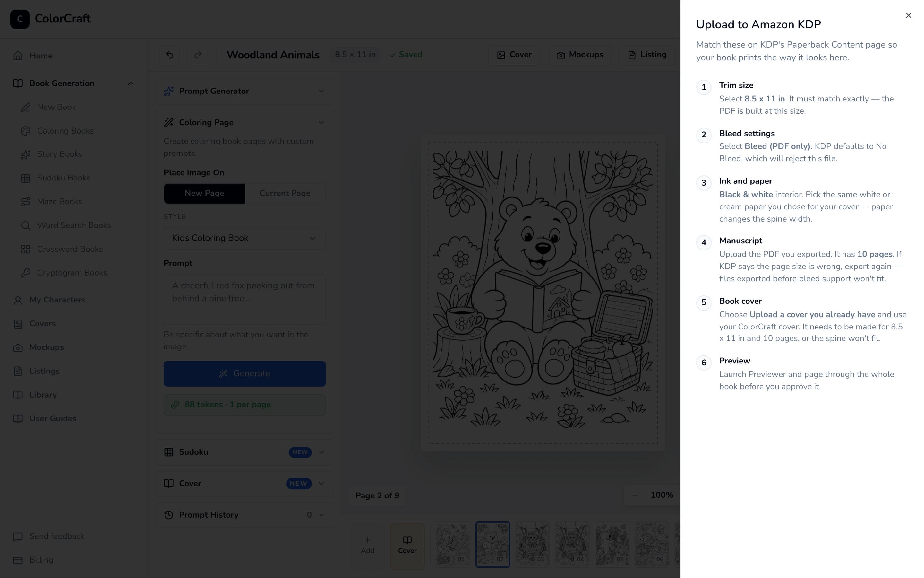This screenshot has height=578, width=924.
Task: Open the Cover tab in top toolbar
Action: click(x=514, y=55)
